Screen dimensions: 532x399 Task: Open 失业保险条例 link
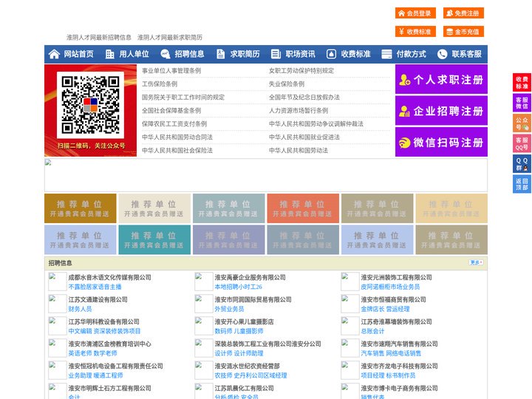tap(287, 83)
